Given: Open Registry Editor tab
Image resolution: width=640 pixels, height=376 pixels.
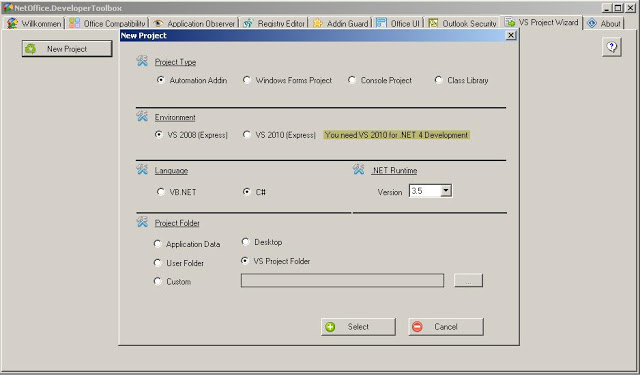Looking at the screenshot, I should tap(274, 23).
